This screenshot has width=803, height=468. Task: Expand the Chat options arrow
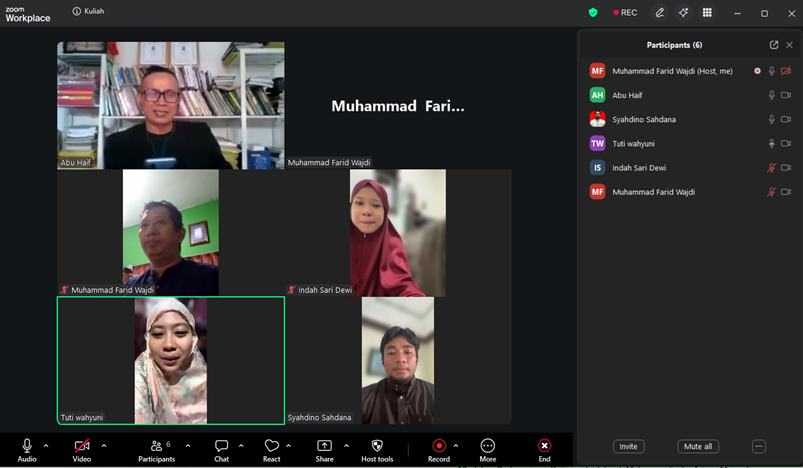point(241,446)
